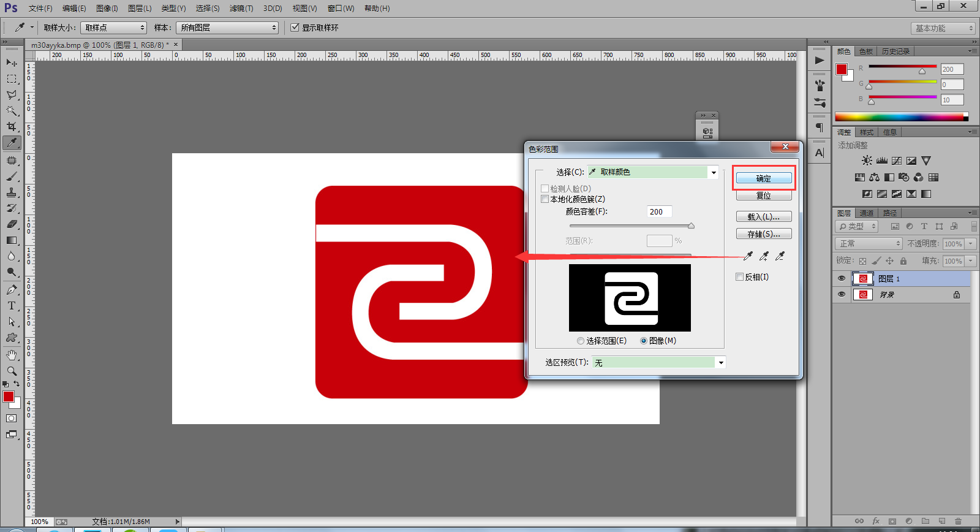Click 确定 button

(x=764, y=178)
